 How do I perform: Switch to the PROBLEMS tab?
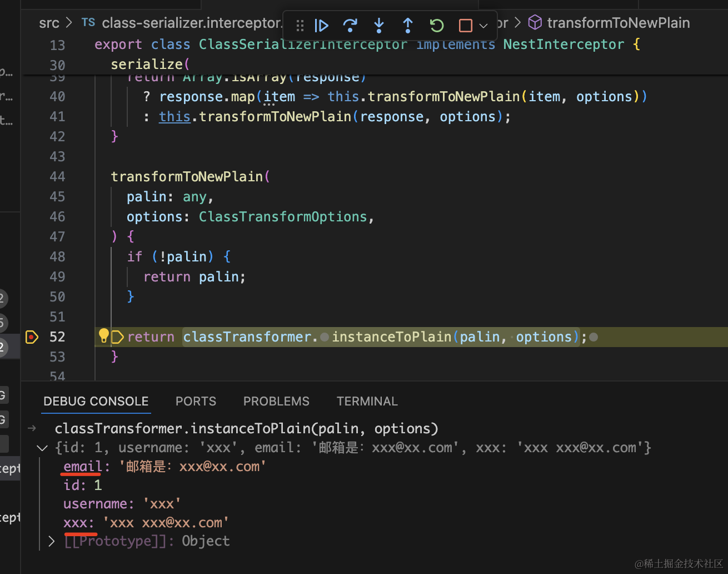[x=276, y=401]
